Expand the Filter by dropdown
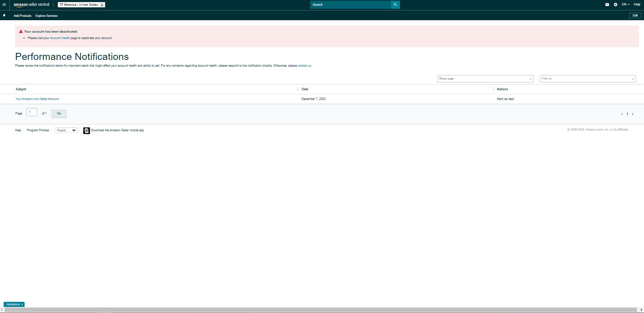This screenshot has height=313, width=644. (588, 79)
